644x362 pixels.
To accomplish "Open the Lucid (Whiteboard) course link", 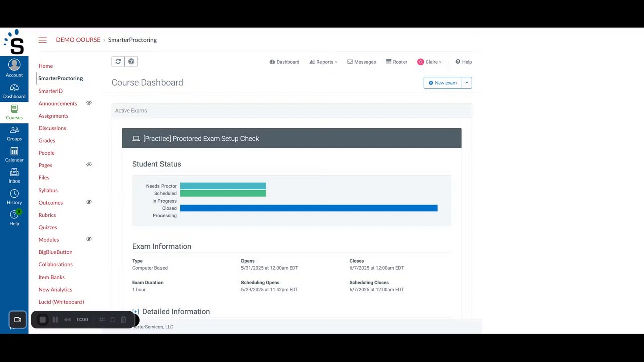I will click(x=61, y=302).
